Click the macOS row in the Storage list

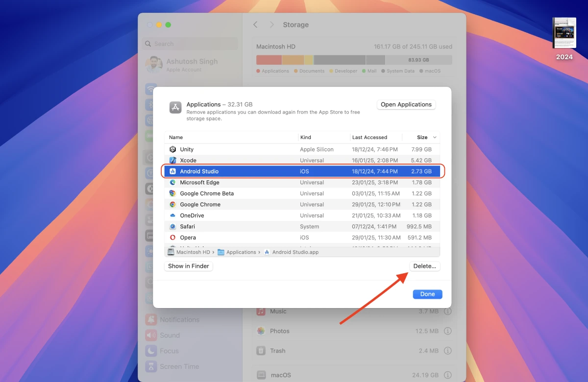pyautogui.click(x=354, y=375)
